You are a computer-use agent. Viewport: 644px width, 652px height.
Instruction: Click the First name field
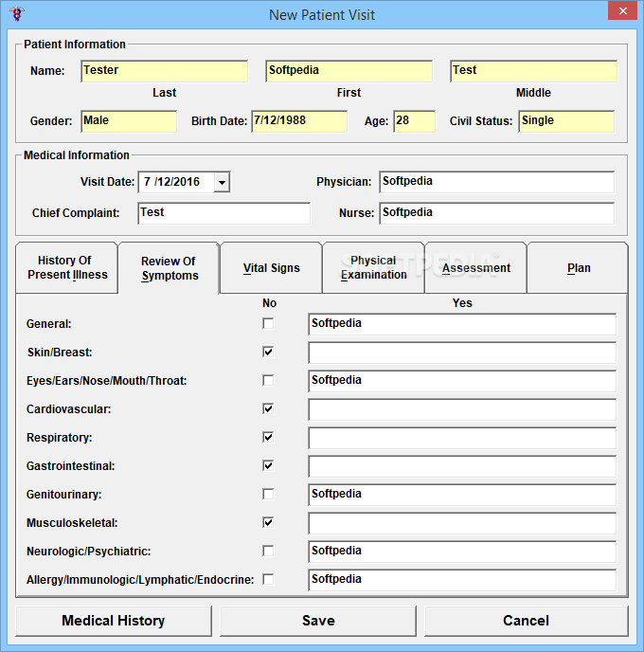[x=349, y=71]
